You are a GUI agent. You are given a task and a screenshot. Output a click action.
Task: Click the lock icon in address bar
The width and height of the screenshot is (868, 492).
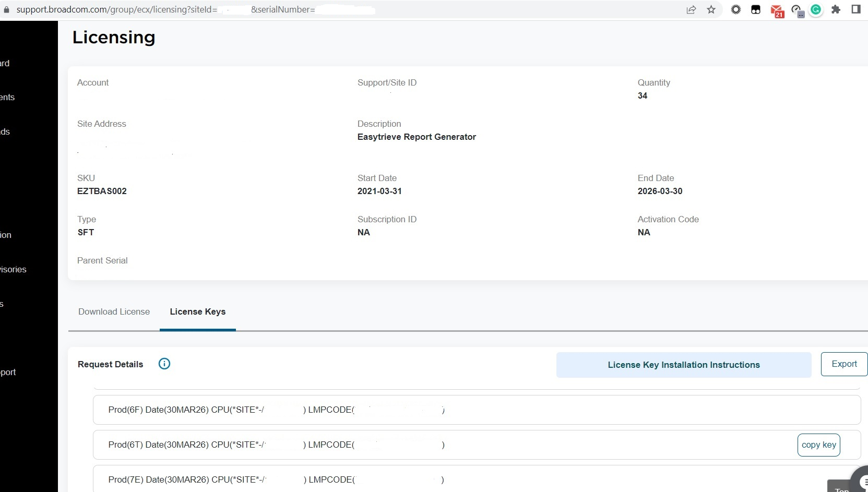pyautogui.click(x=6, y=9)
